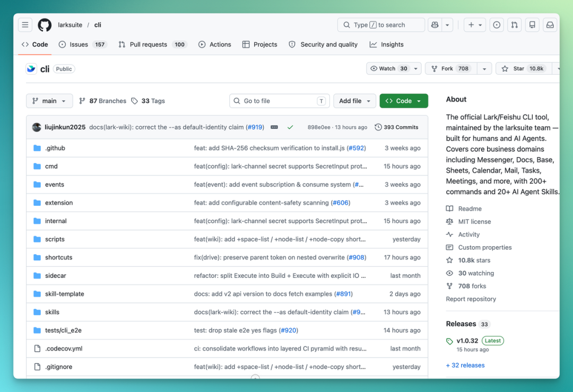Click the history clock icon near 393 Commits
Viewport: 573px width, 392px height.
(378, 127)
